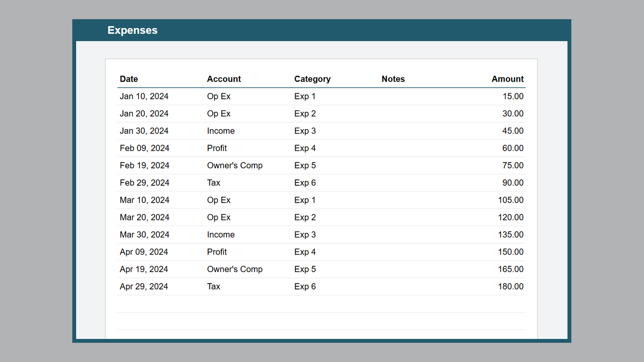Click the Amount column header

[507, 79]
